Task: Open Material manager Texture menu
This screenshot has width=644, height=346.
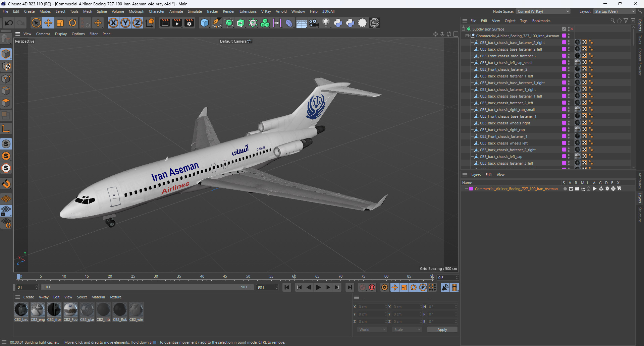Action: tap(115, 297)
